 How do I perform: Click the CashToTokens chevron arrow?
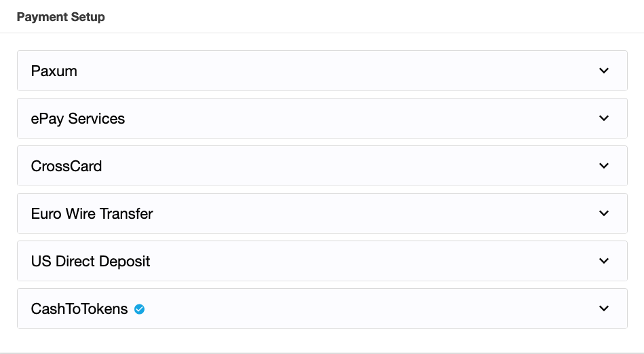click(604, 308)
